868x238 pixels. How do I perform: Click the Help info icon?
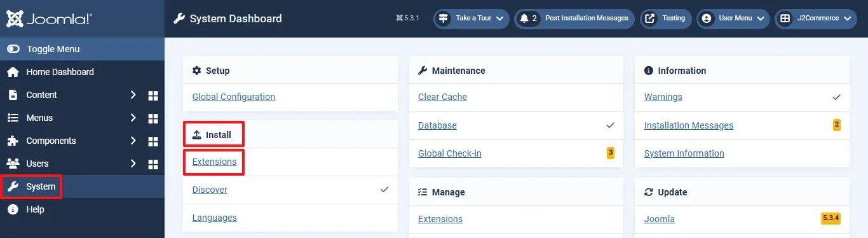point(13,209)
